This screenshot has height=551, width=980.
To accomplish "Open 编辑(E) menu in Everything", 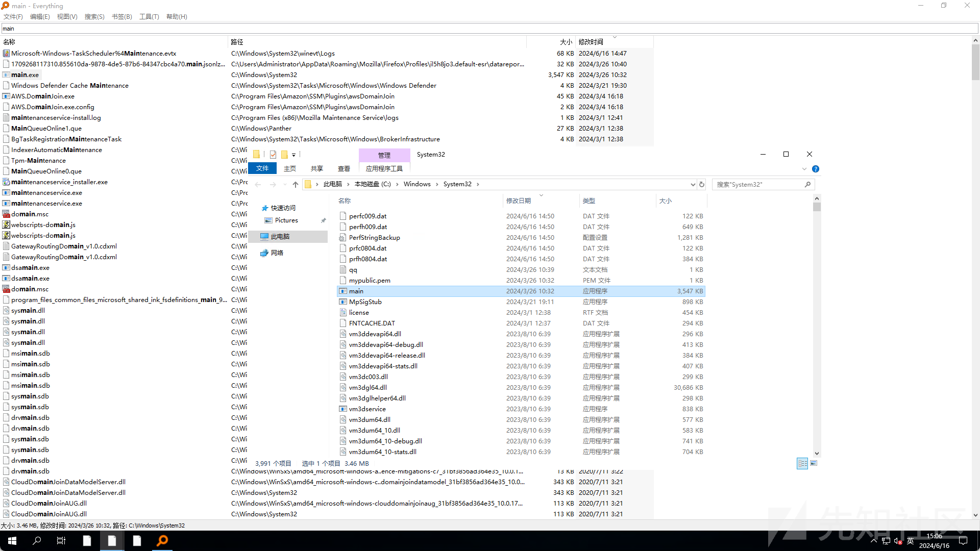I will click(40, 17).
